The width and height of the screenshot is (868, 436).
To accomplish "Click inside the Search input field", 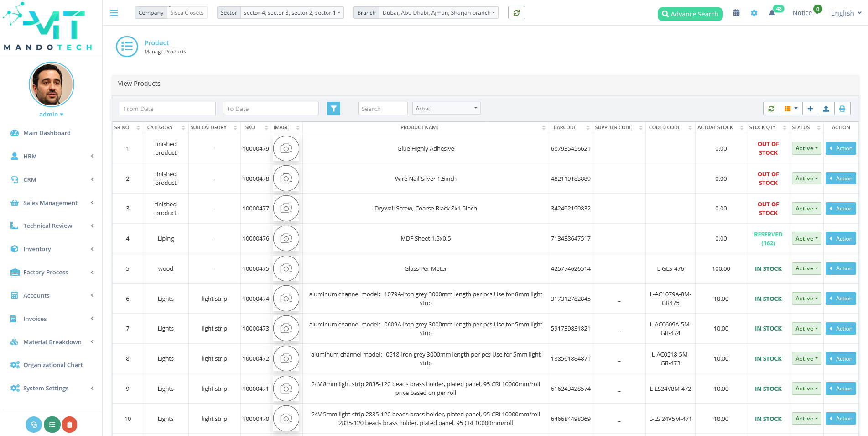I will [x=382, y=108].
